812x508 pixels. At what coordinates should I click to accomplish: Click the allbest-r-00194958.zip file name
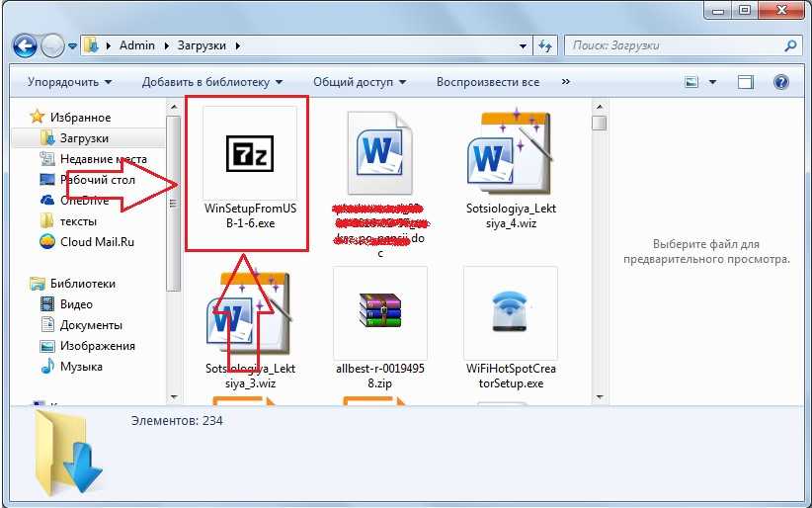click(380, 376)
